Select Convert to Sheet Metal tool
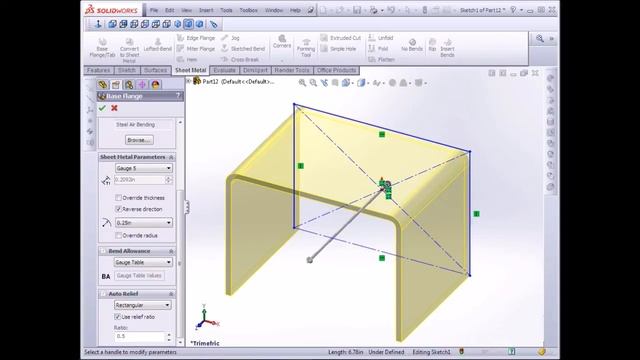The height and width of the screenshot is (360, 640). point(129,50)
